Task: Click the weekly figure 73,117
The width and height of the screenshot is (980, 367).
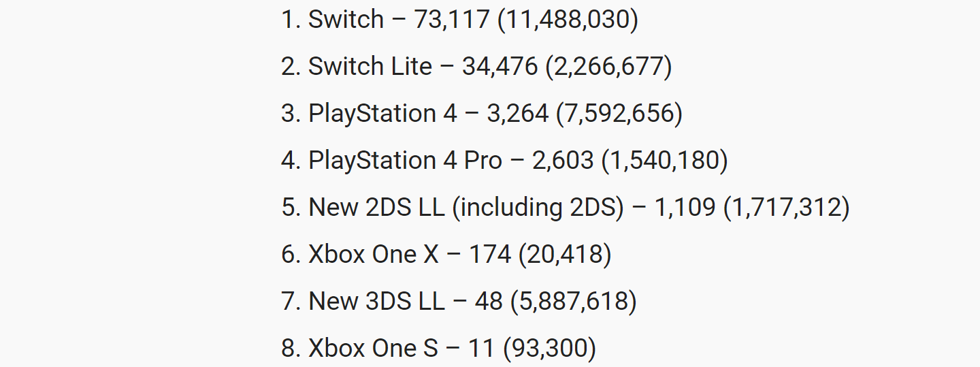Action: (452, 19)
